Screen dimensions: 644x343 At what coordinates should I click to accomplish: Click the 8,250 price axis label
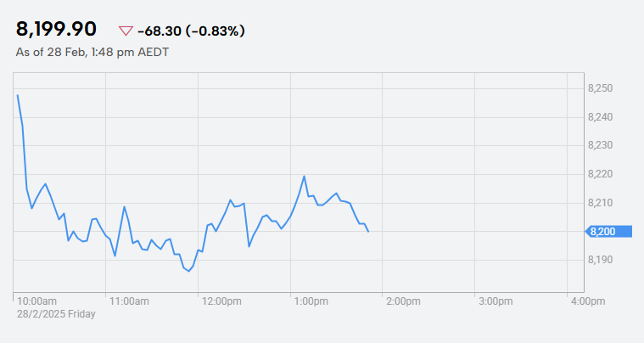tap(600, 88)
